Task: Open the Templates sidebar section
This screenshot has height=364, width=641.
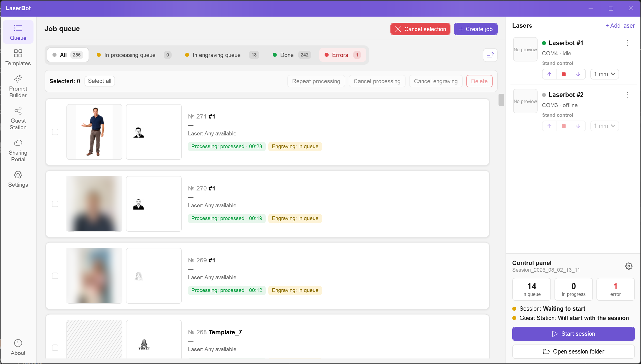Action: [18, 57]
